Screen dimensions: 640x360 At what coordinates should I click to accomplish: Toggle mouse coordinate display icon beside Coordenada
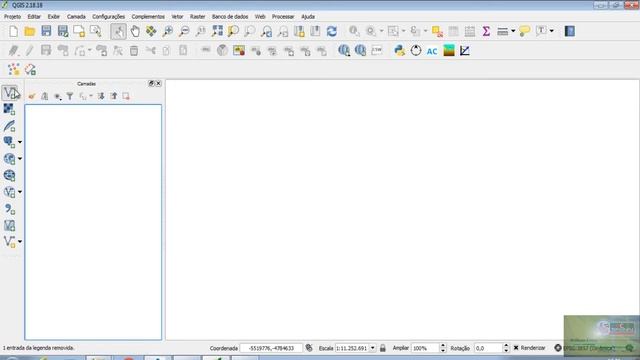[309, 348]
